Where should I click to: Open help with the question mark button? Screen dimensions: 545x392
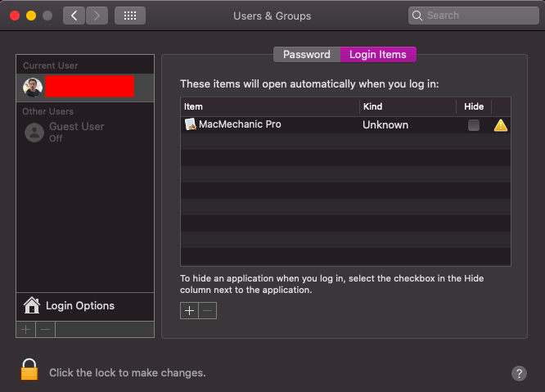pos(519,373)
